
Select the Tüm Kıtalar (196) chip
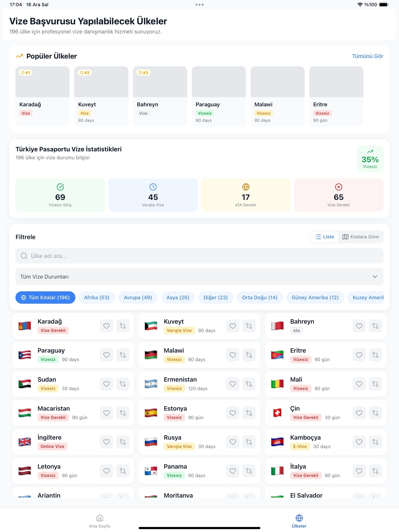pos(45,298)
